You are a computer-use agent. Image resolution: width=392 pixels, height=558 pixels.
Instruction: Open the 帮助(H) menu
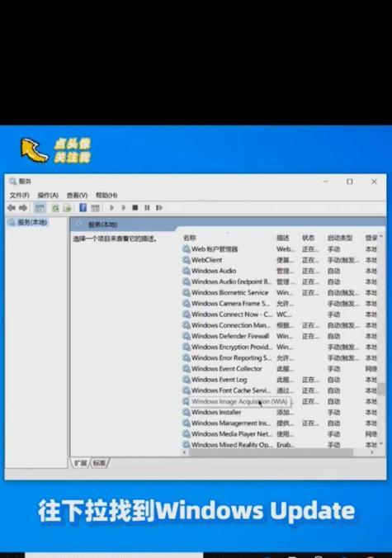[x=106, y=195]
